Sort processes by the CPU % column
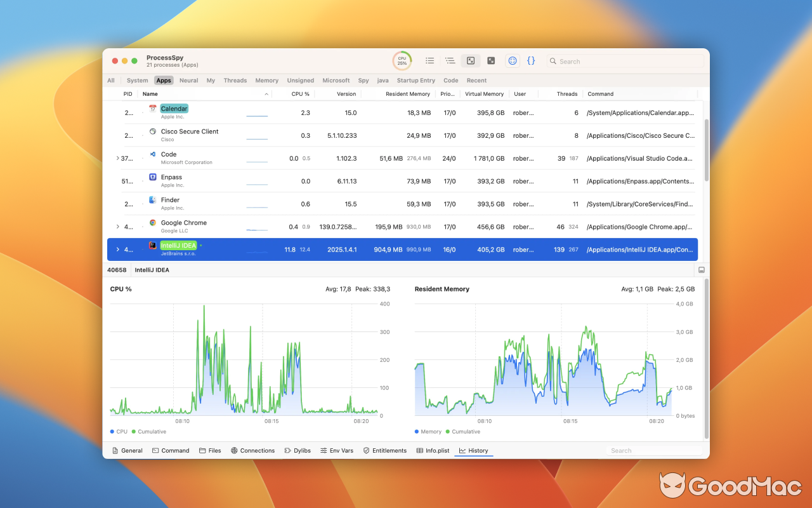 click(x=299, y=93)
